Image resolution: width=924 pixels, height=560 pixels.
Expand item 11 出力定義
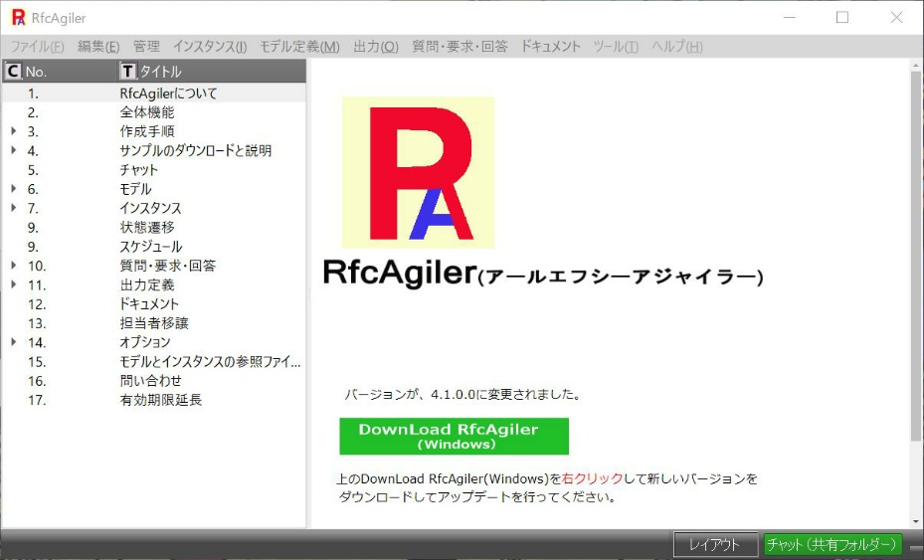[14, 284]
